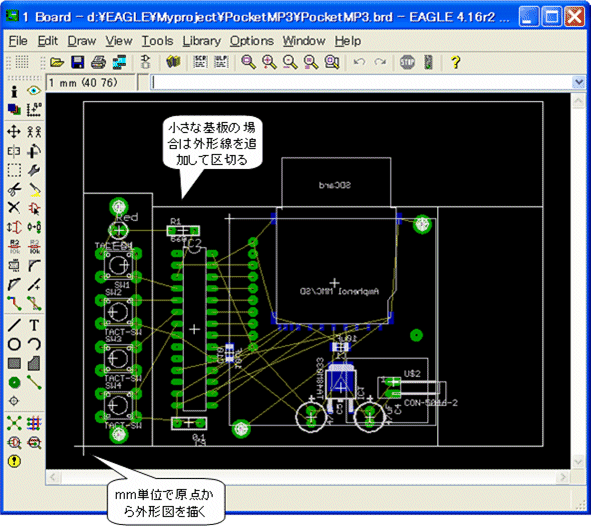Select the Signal tool
Image resolution: width=591 pixels, height=526 pixels.
[34, 382]
